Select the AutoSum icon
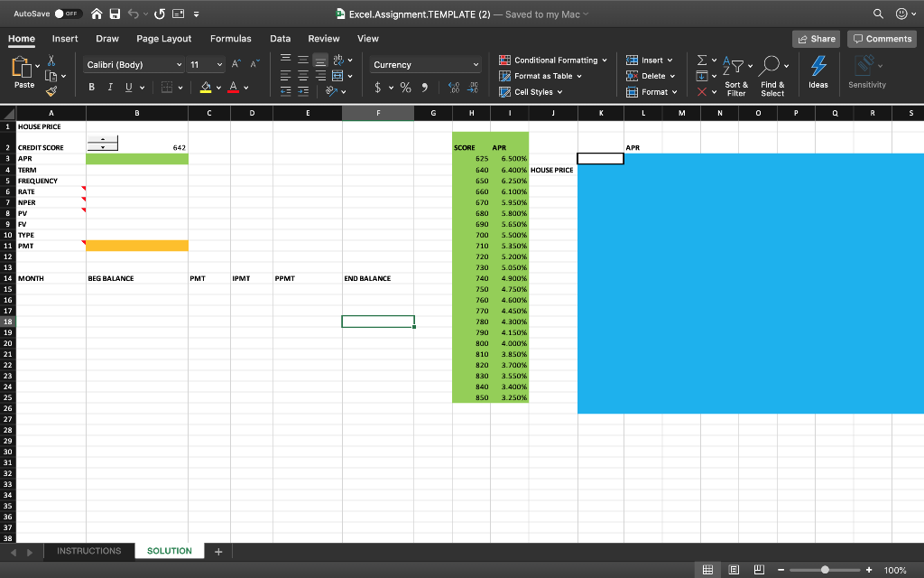 704,59
